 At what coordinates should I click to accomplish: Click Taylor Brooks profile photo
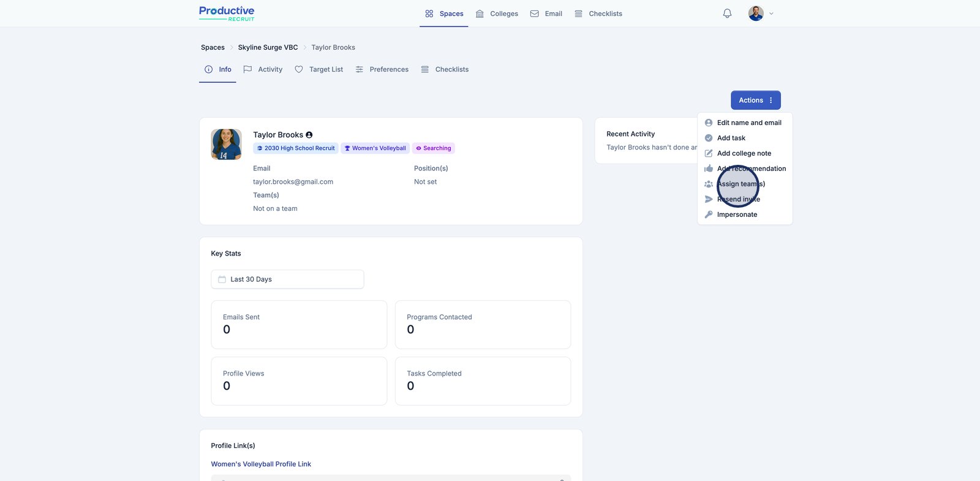[x=226, y=145]
